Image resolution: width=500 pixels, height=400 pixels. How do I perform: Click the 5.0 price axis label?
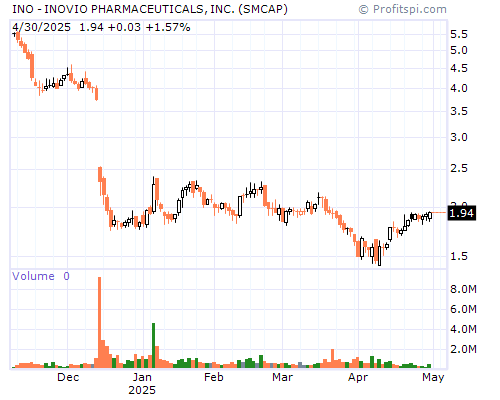(x=459, y=50)
